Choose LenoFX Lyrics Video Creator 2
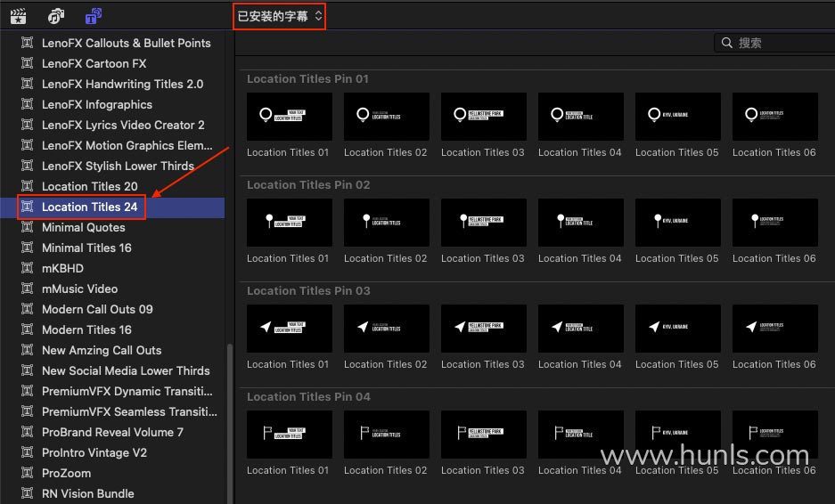The width and height of the screenshot is (835, 504). pos(123,125)
